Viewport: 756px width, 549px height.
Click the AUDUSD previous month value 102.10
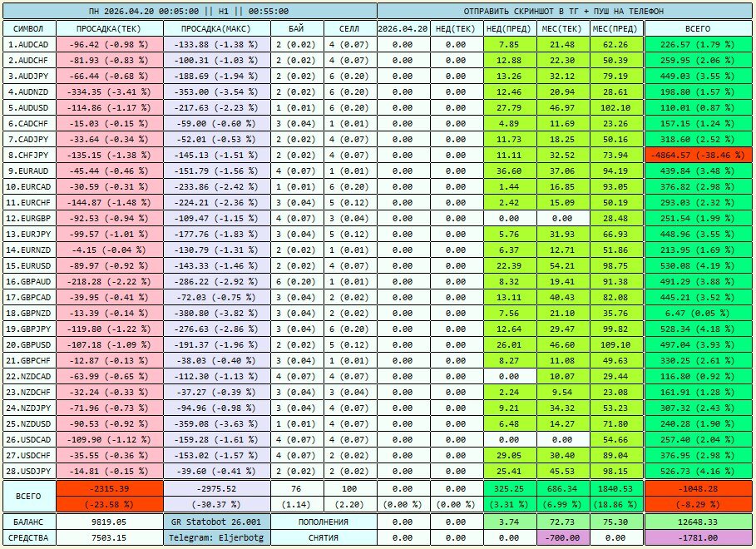click(x=615, y=107)
